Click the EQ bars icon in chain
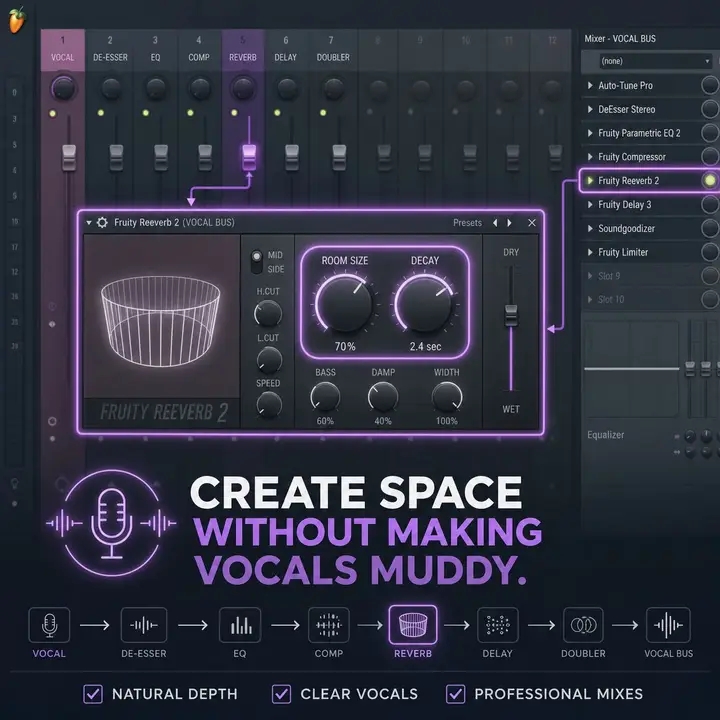This screenshot has width=720, height=720. (x=240, y=624)
